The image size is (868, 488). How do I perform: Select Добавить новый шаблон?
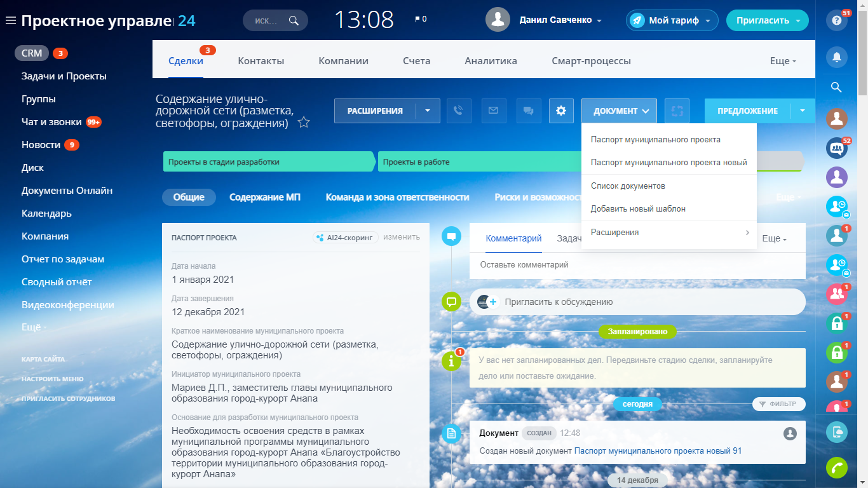tap(669, 208)
